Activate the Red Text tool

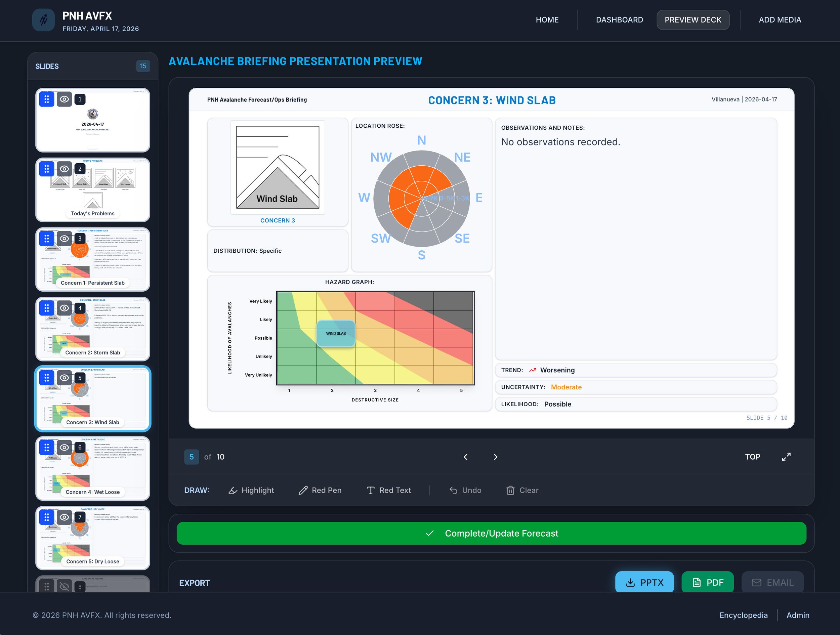[x=389, y=490]
